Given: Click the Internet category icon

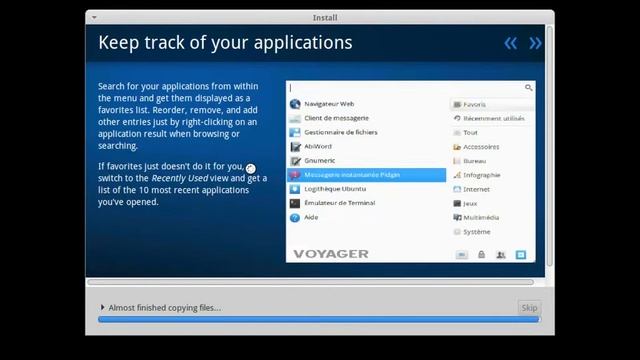Looking at the screenshot, I should click(x=457, y=189).
